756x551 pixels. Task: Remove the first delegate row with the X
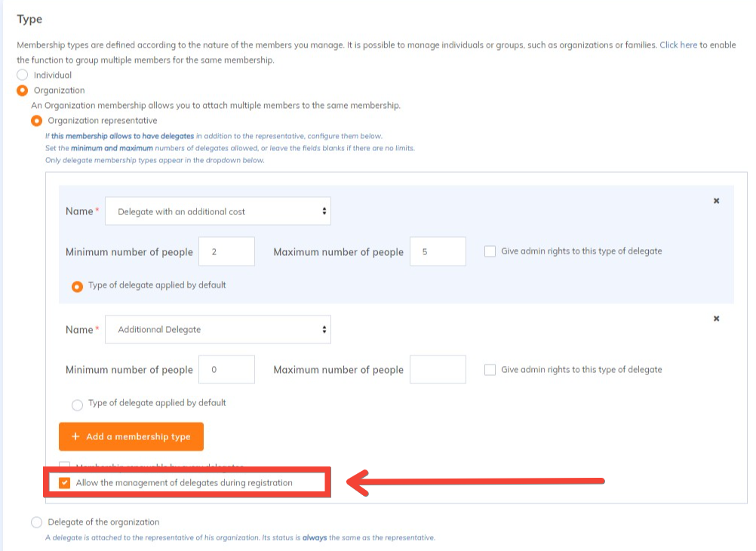[716, 201]
